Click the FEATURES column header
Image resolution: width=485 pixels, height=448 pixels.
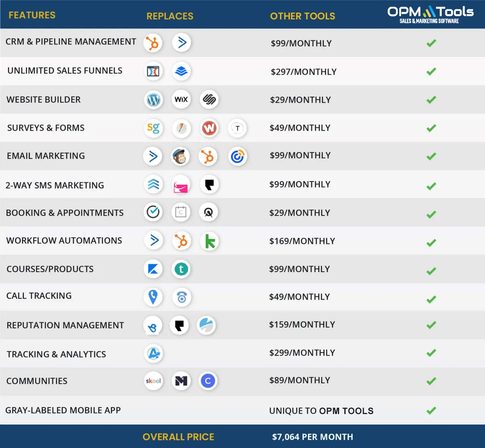click(x=32, y=15)
